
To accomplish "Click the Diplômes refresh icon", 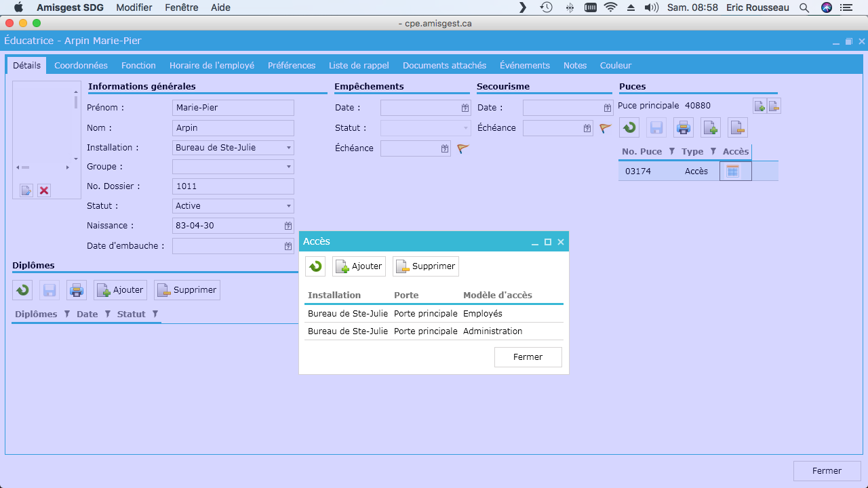I will [22, 290].
